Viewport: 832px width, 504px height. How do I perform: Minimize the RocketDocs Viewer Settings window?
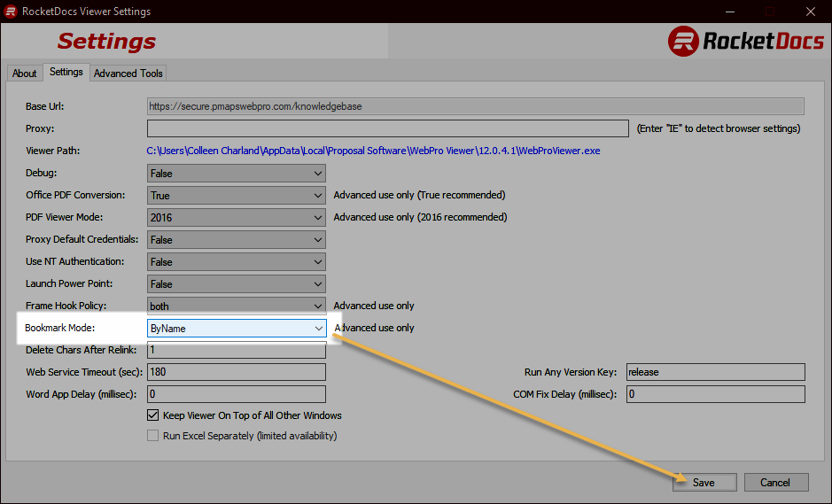click(730, 12)
